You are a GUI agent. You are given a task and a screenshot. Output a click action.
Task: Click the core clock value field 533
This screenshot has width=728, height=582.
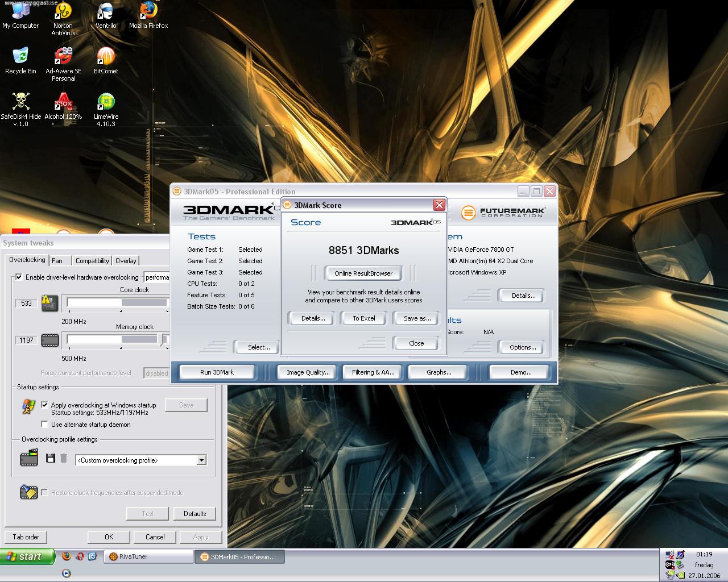tap(26, 303)
